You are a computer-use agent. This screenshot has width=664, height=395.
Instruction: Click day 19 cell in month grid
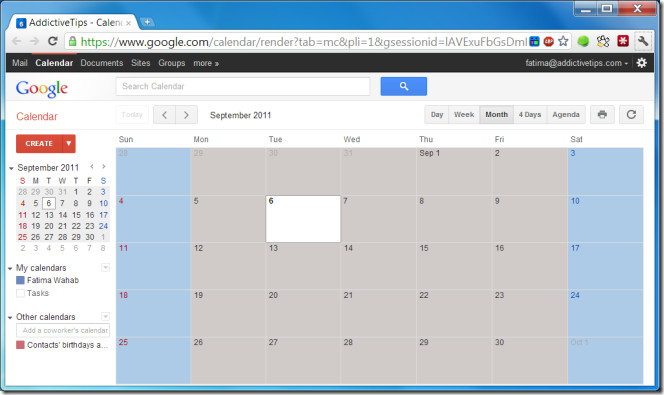(x=228, y=313)
